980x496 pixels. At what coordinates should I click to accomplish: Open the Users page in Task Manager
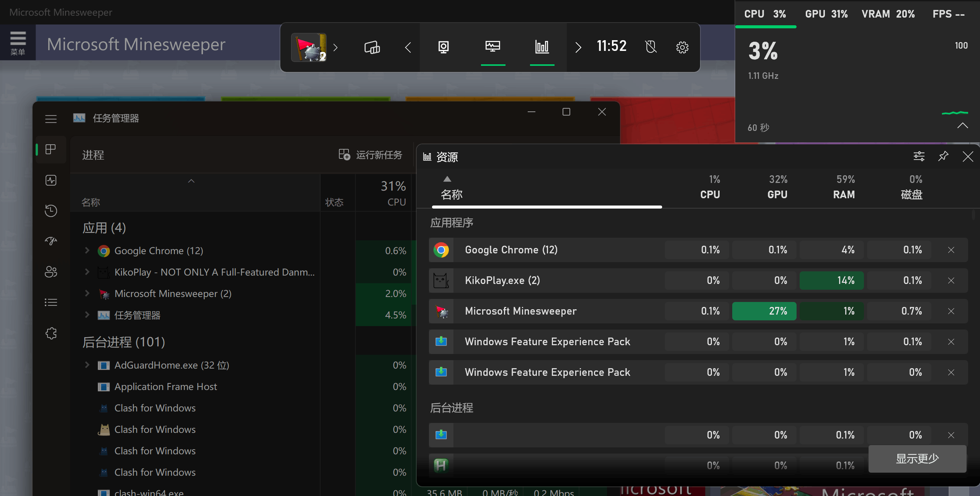click(x=51, y=272)
